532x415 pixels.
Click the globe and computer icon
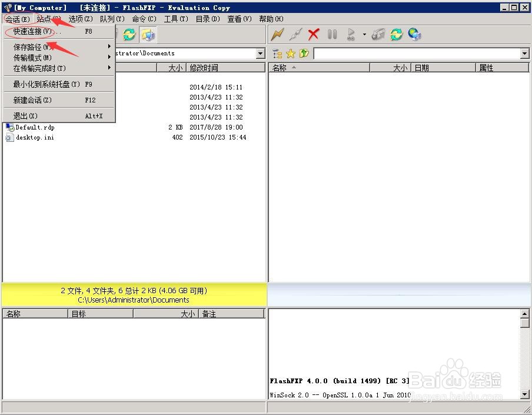pyautogui.click(x=415, y=34)
